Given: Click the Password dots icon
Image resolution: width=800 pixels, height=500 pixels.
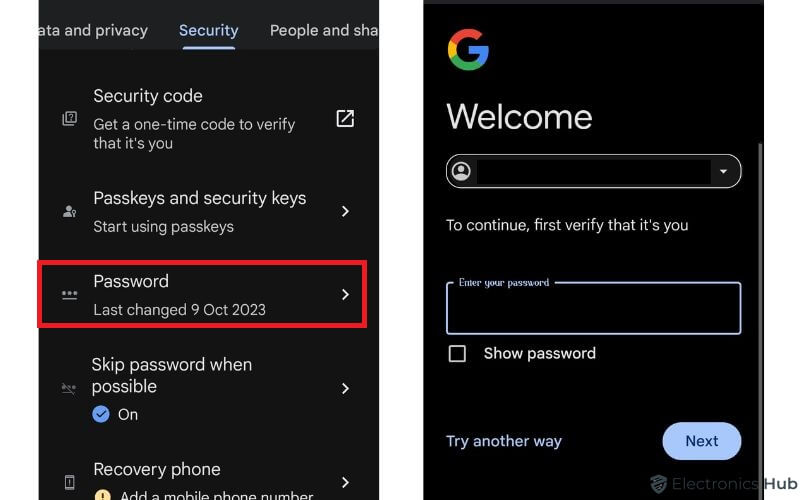Looking at the screenshot, I should pyautogui.click(x=69, y=294).
